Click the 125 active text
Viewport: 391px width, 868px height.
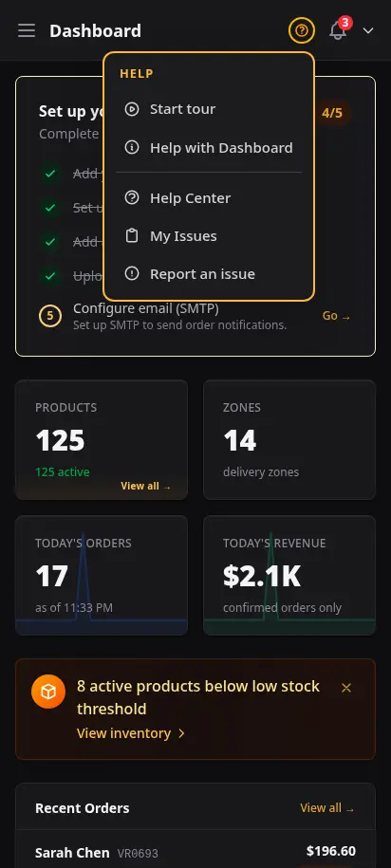62,472
